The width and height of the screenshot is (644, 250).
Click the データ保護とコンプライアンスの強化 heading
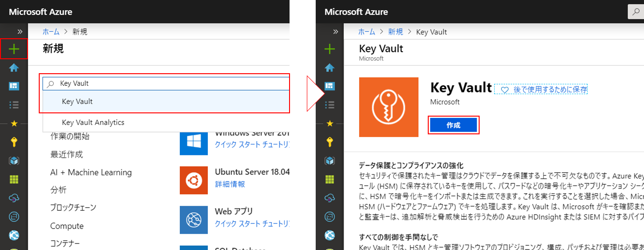coord(411,165)
